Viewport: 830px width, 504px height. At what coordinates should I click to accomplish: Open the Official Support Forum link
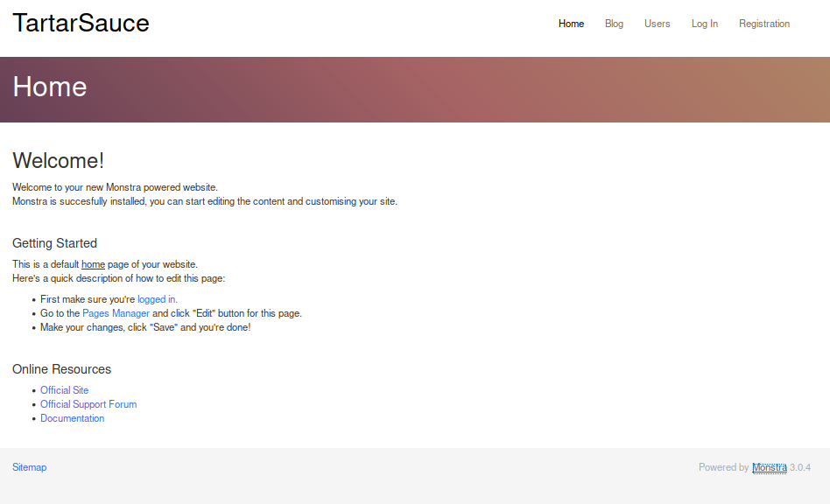point(88,404)
